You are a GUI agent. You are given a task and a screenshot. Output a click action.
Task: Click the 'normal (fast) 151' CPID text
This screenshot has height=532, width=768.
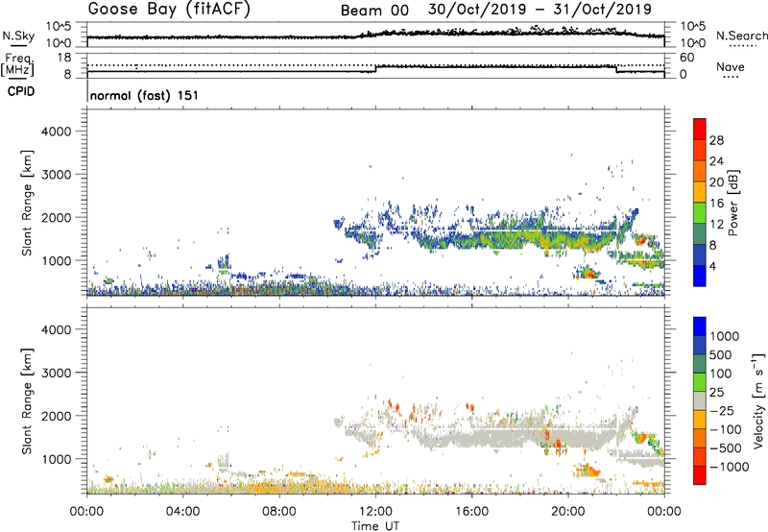(144, 95)
